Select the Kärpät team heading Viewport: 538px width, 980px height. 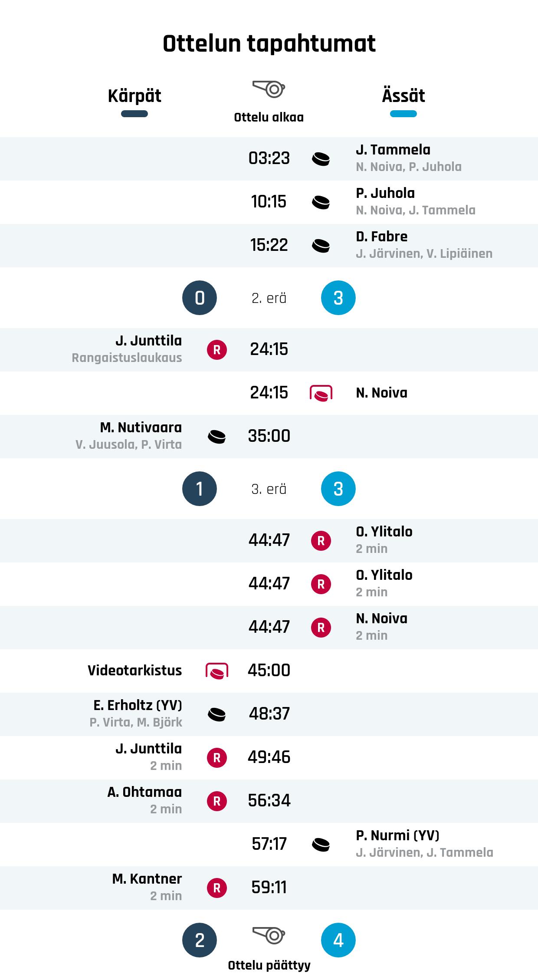tap(134, 96)
